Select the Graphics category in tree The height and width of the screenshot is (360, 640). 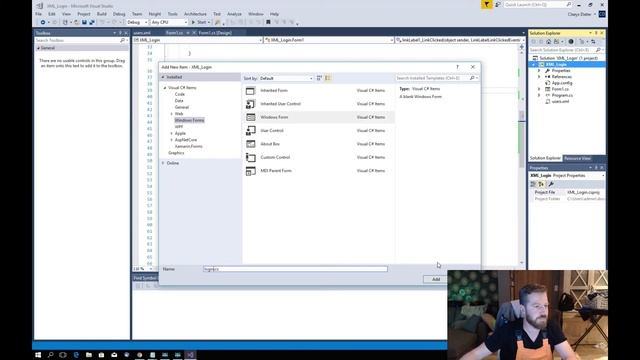(x=176, y=153)
